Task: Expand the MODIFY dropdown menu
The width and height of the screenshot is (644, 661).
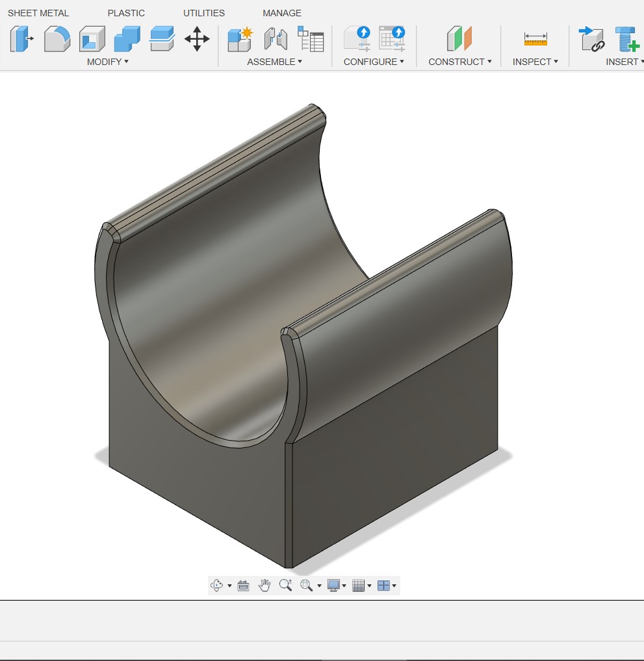Action: point(107,62)
